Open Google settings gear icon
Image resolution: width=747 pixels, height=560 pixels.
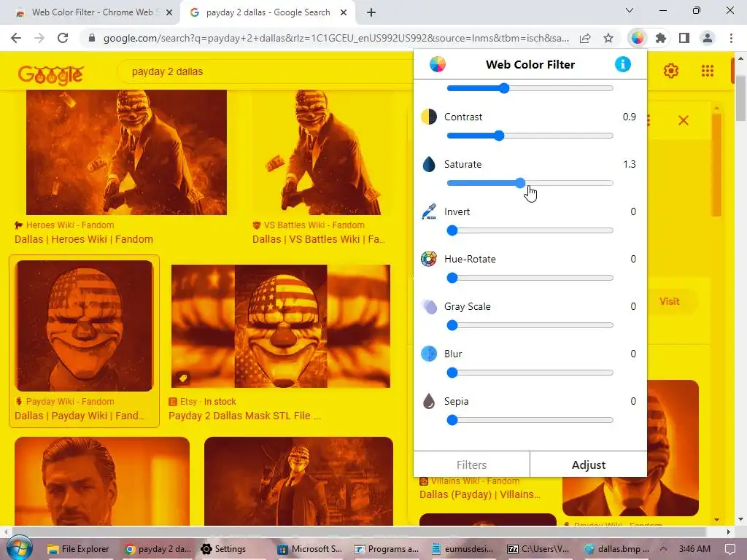(671, 71)
